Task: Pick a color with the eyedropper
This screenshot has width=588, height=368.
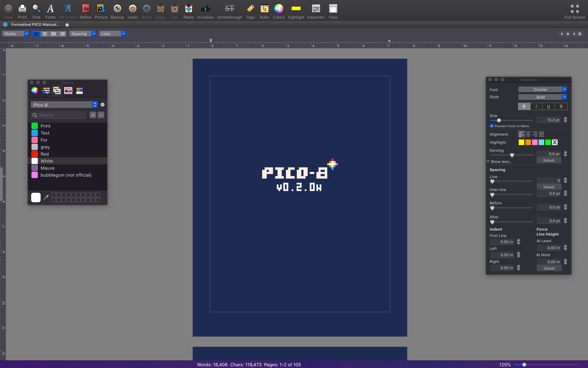Action: click(46, 197)
